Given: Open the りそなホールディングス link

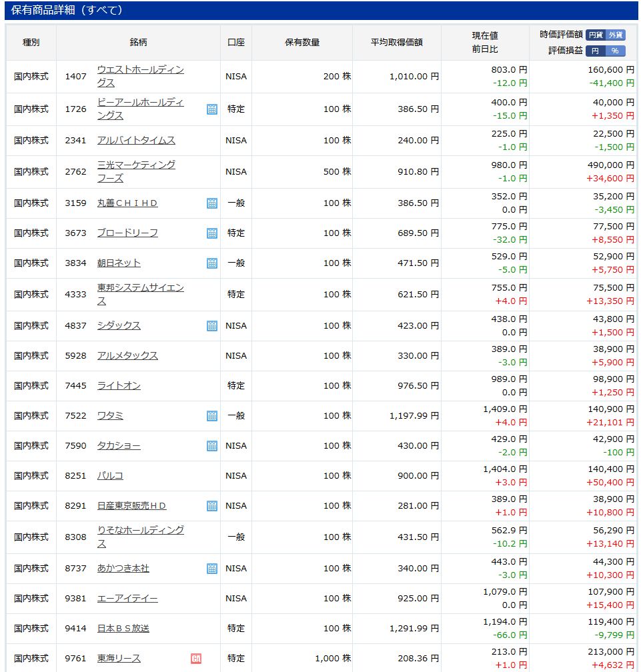Looking at the screenshot, I should [x=141, y=537].
